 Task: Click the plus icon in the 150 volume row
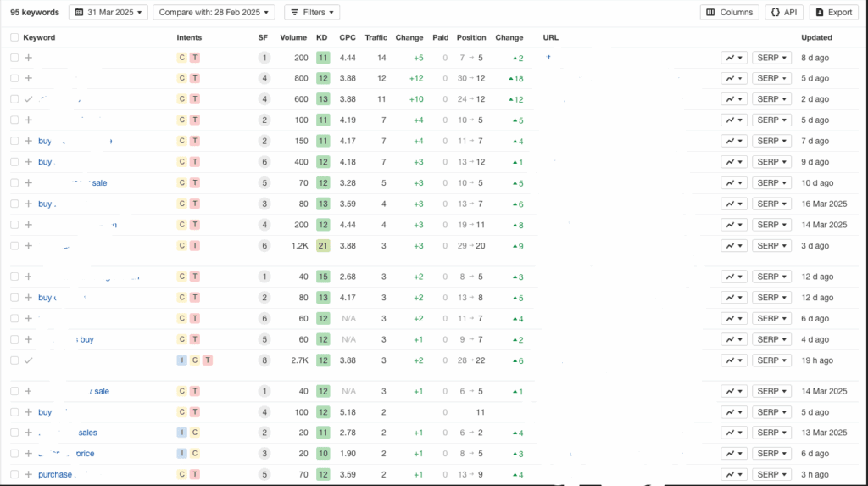pos(28,141)
